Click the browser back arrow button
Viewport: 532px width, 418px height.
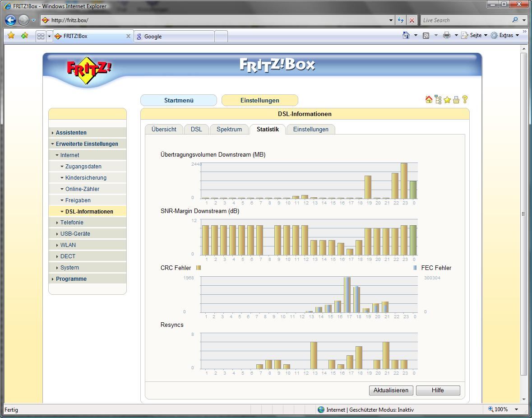click(x=10, y=20)
